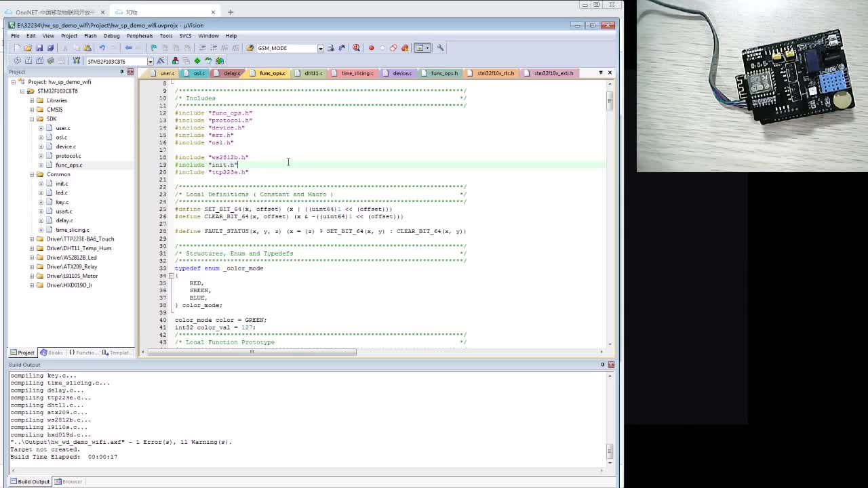Expand the user.c file node
This screenshot has height=488, width=868.
pyautogui.click(x=41, y=128)
